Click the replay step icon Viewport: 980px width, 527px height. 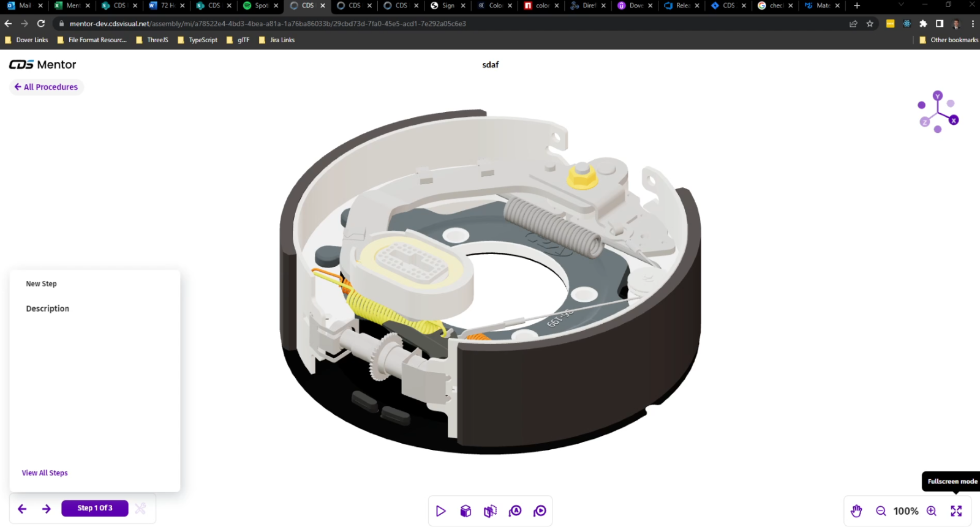click(x=540, y=511)
